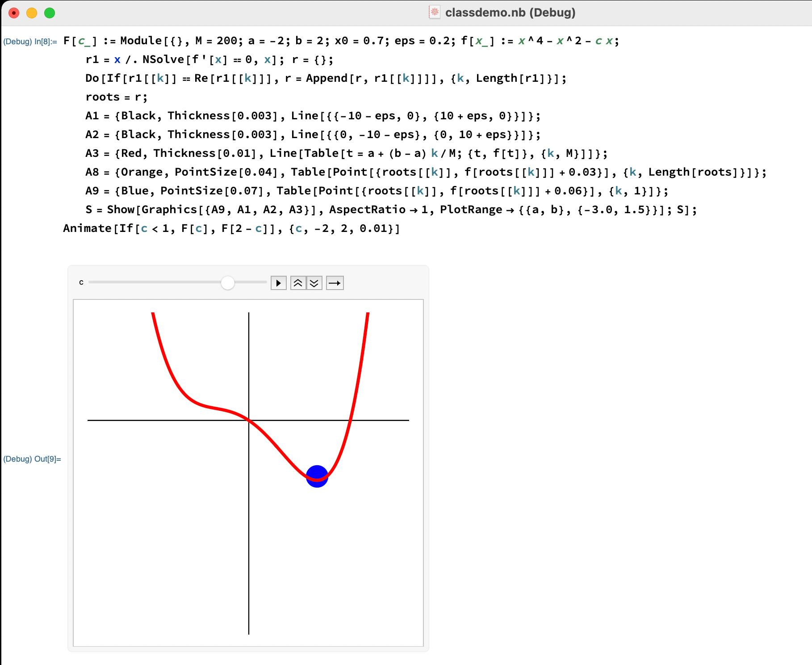The width and height of the screenshot is (812, 665).
Task: Click the double-up-chevron faster animation button
Action: point(298,283)
